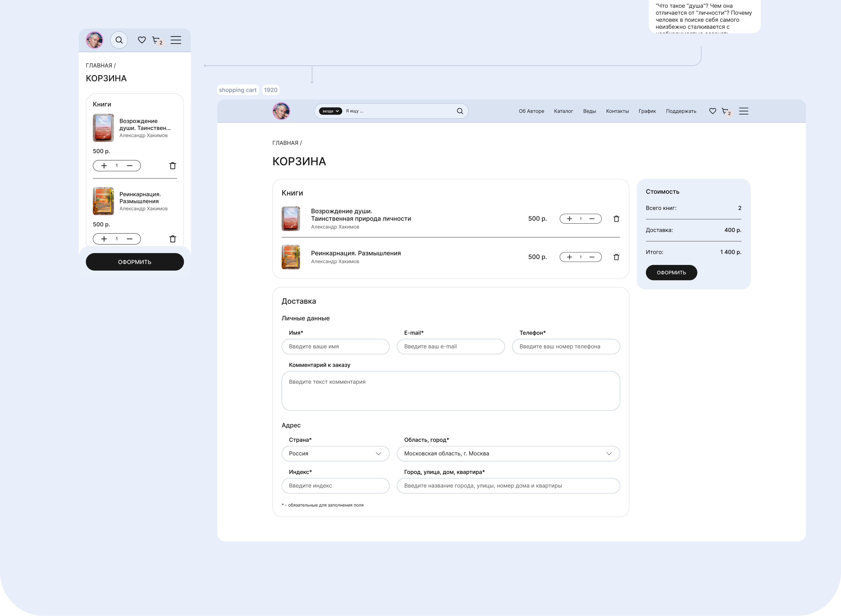841x616 pixels.
Task: Select the '1 400 р.' total value
Action: pos(731,252)
